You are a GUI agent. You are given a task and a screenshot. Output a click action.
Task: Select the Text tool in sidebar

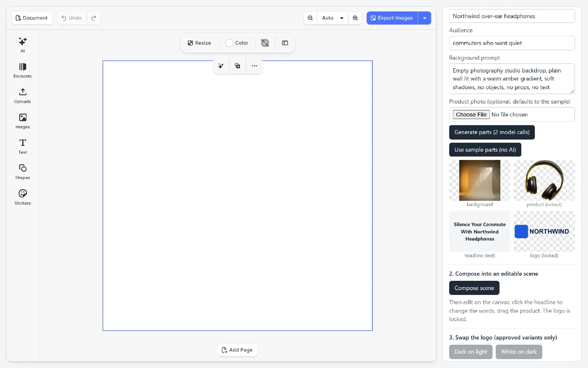22,146
